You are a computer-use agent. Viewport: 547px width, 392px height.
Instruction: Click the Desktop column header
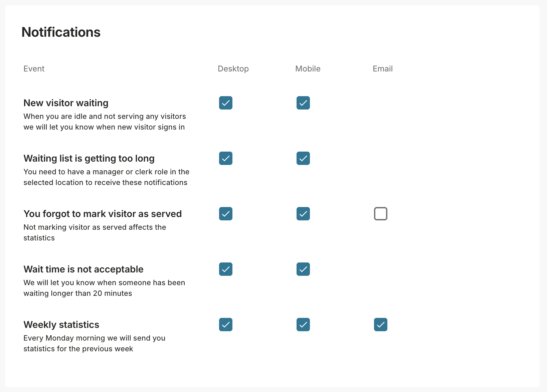233,69
